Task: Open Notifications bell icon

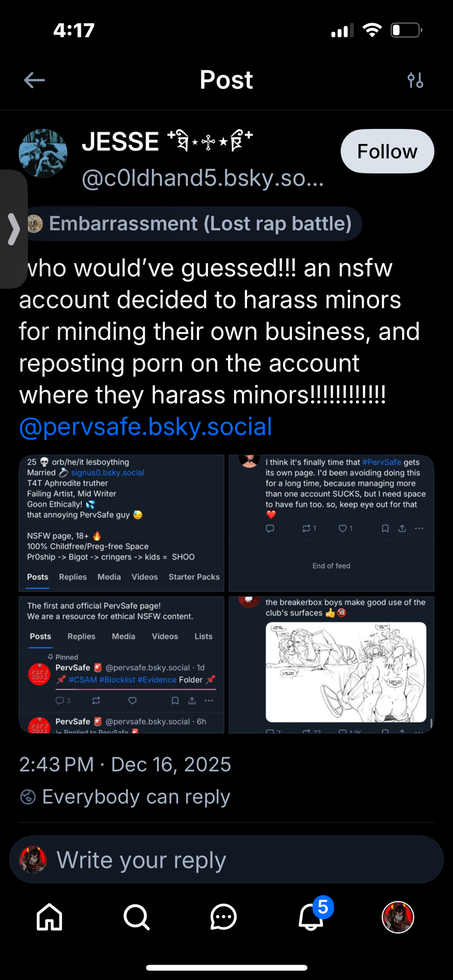Action: coord(311,917)
